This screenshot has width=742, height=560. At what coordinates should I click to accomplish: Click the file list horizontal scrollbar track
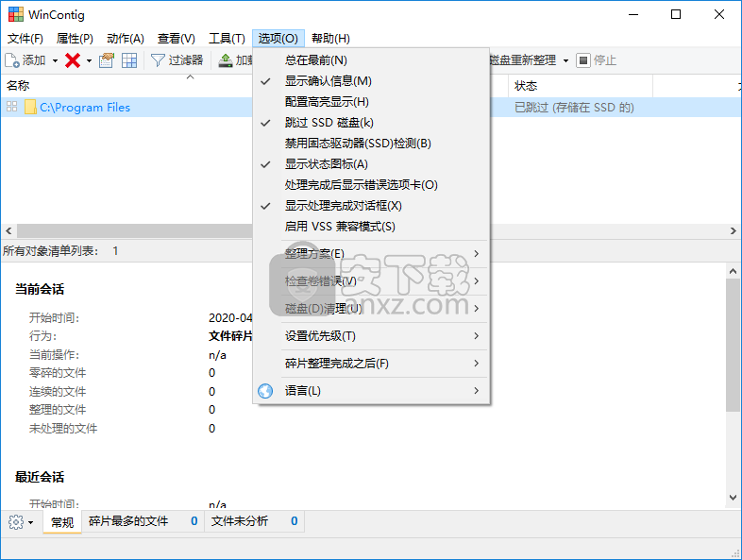[x=609, y=231]
